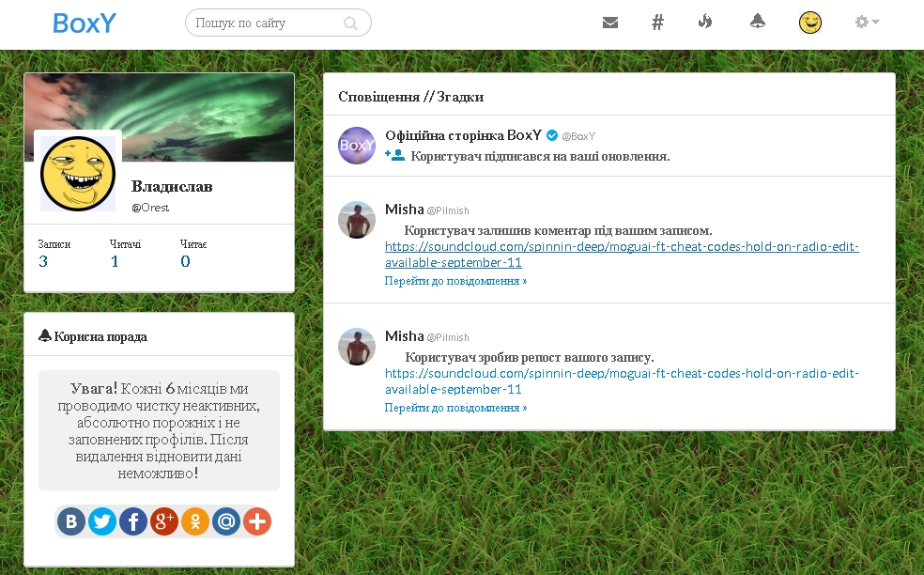Open trending via the flame icon
The width and height of the screenshot is (924, 575).
click(x=705, y=23)
